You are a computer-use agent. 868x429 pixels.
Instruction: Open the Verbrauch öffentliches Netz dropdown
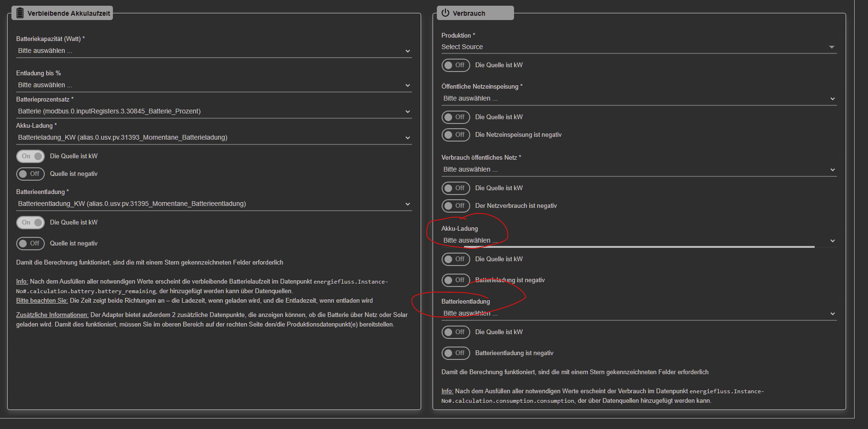click(x=639, y=170)
